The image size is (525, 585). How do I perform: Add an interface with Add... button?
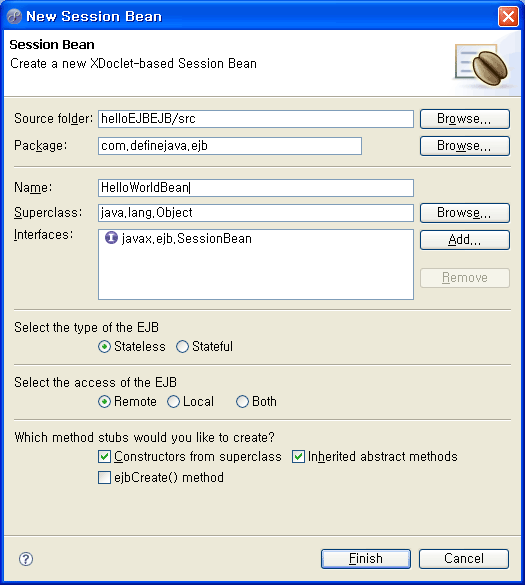465,240
